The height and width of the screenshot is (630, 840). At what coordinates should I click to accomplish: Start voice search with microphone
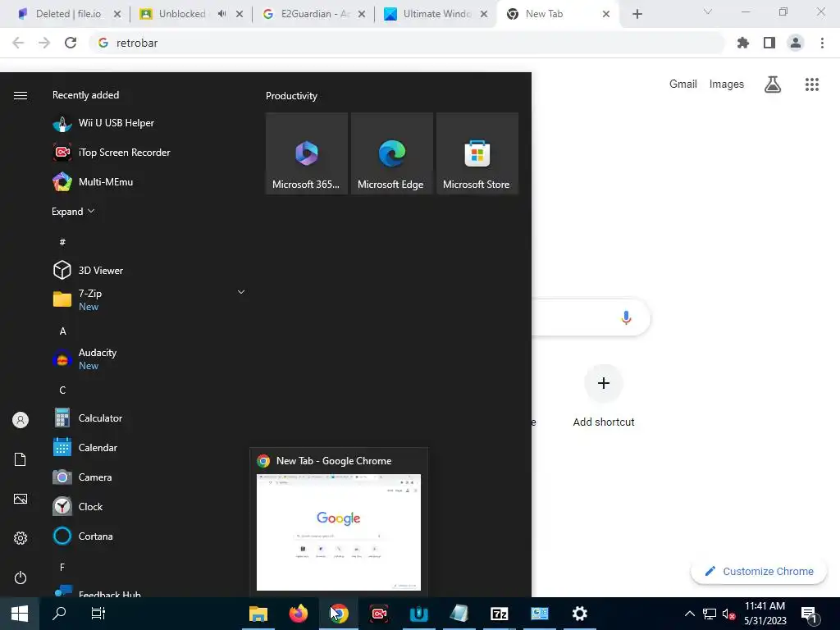pos(626,317)
